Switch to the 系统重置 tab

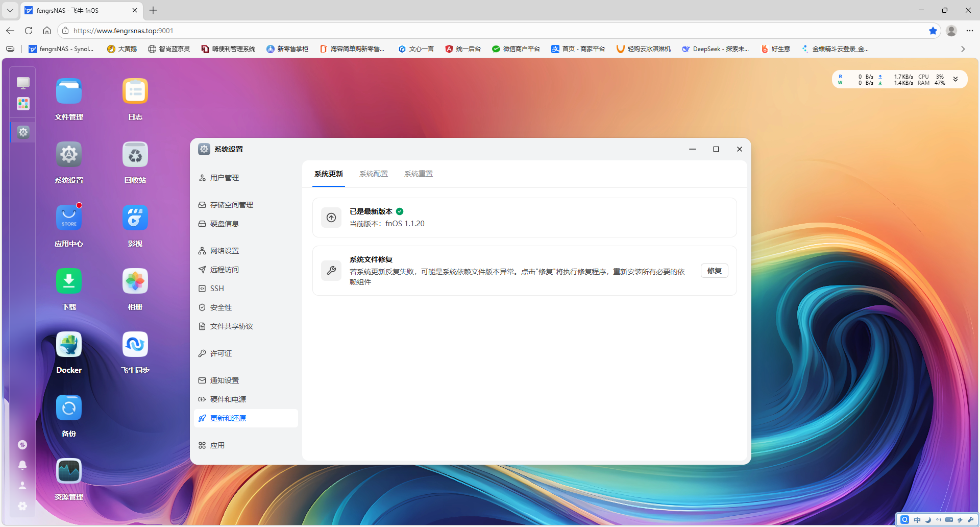[x=418, y=174]
